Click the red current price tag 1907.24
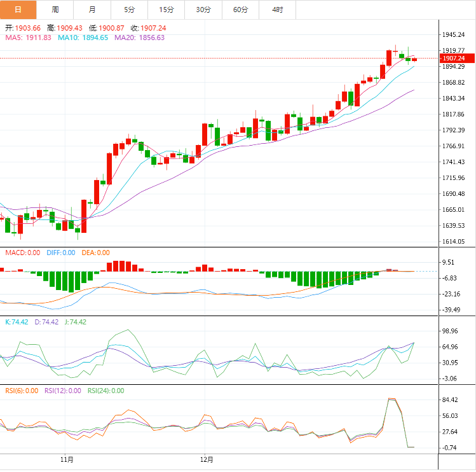Viewport: 476px width, 472px height. tap(457, 59)
